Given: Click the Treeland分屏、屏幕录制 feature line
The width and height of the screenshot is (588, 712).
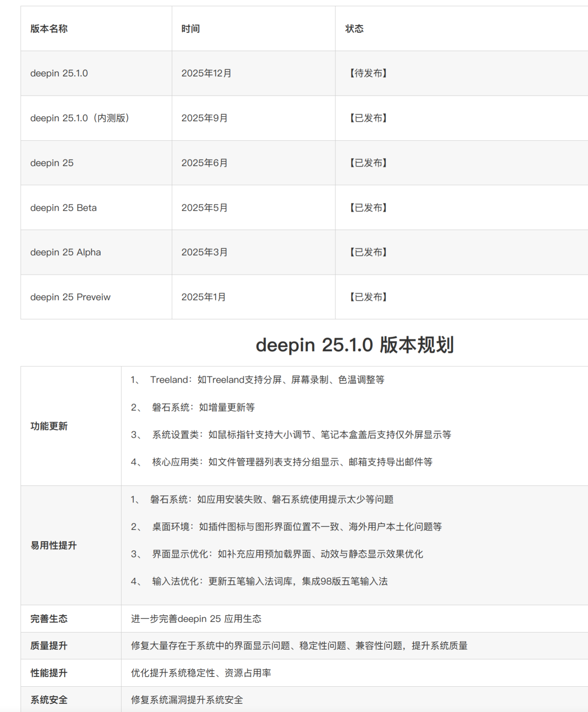Looking at the screenshot, I should click(x=257, y=380).
